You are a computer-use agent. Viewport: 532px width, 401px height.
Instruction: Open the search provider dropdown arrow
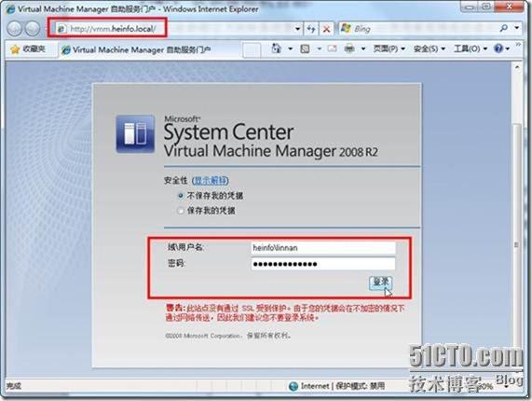point(517,28)
